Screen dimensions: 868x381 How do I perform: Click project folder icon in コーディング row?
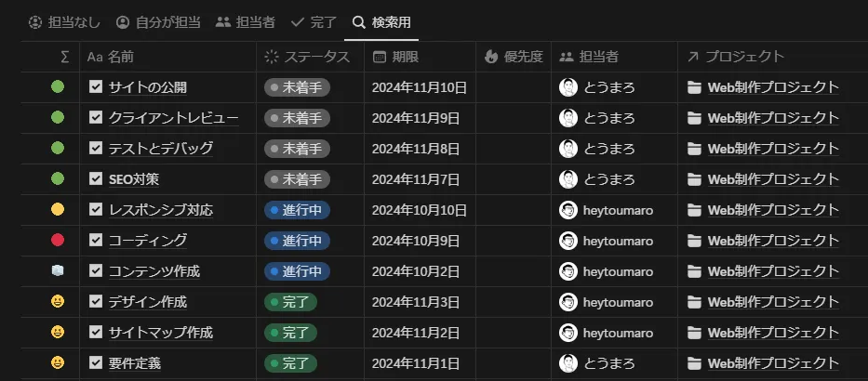[694, 241]
